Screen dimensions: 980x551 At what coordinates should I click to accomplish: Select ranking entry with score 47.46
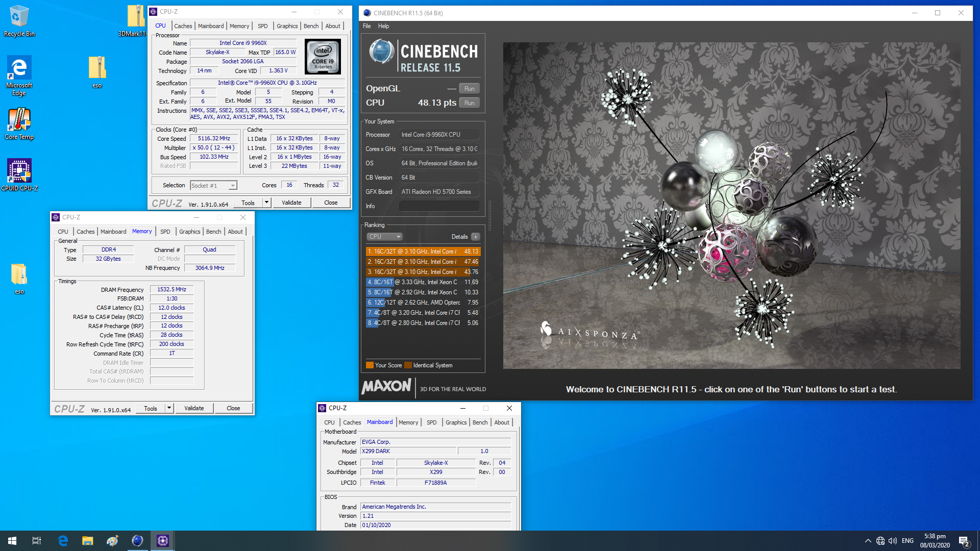[423, 262]
